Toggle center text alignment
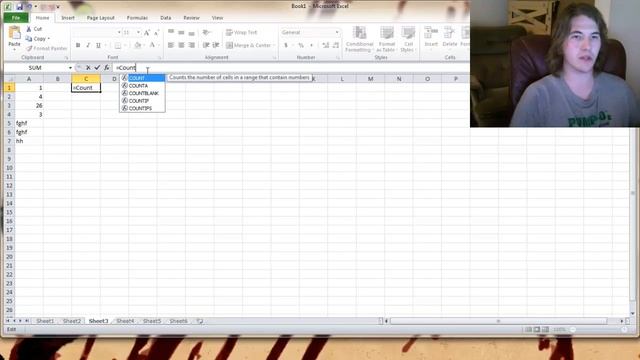Screen dimensions: 640x360 click(181, 45)
